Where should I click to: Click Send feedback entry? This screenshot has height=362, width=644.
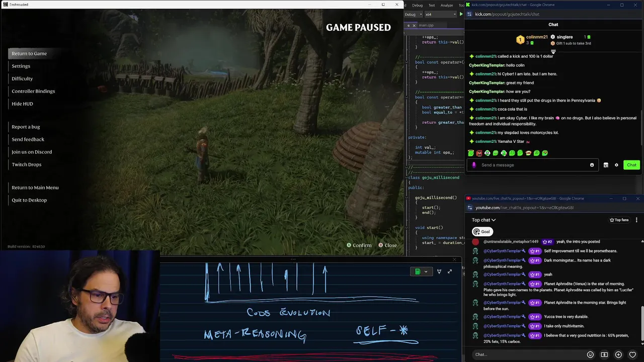tap(28, 139)
